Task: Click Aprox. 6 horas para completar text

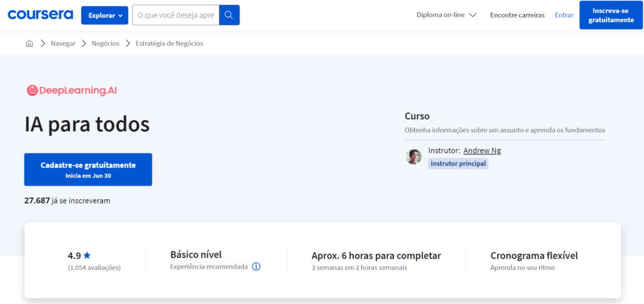Action: click(376, 256)
